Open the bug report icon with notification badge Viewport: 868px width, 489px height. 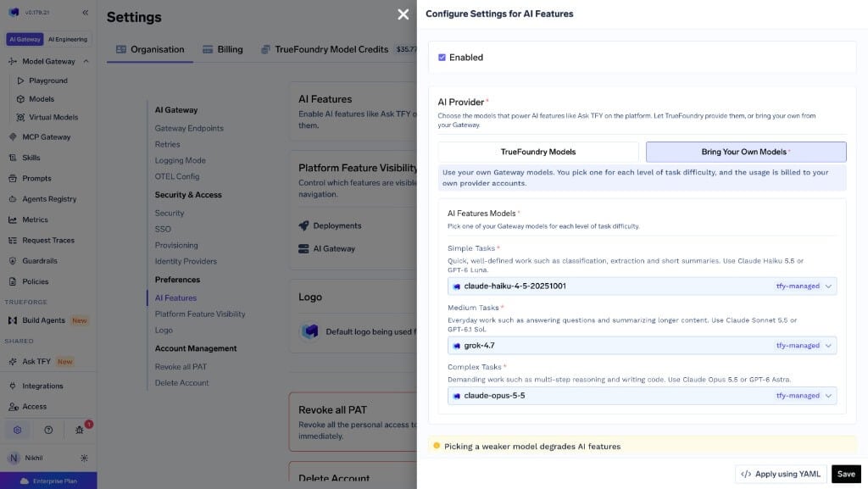[x=79, y=430]
